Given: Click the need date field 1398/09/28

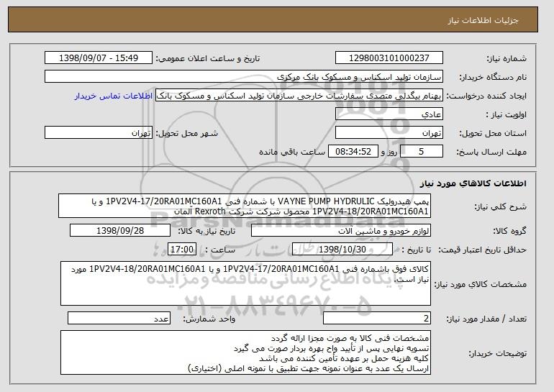Looking at the screenshot, I should click(x=120, y=231).
